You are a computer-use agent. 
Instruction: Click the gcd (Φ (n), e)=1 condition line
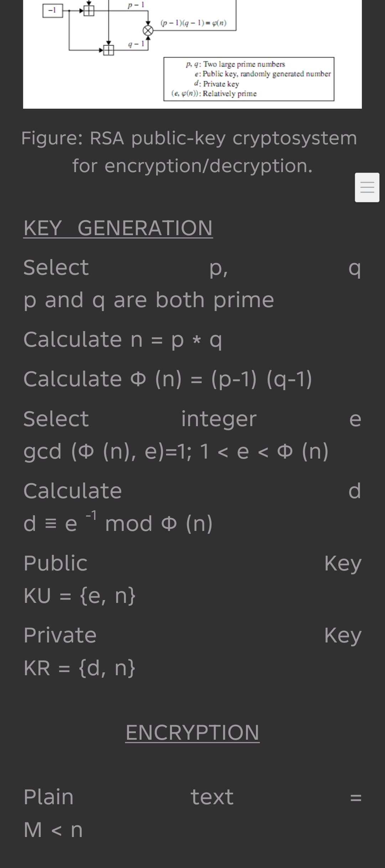[x=176, y=451]
